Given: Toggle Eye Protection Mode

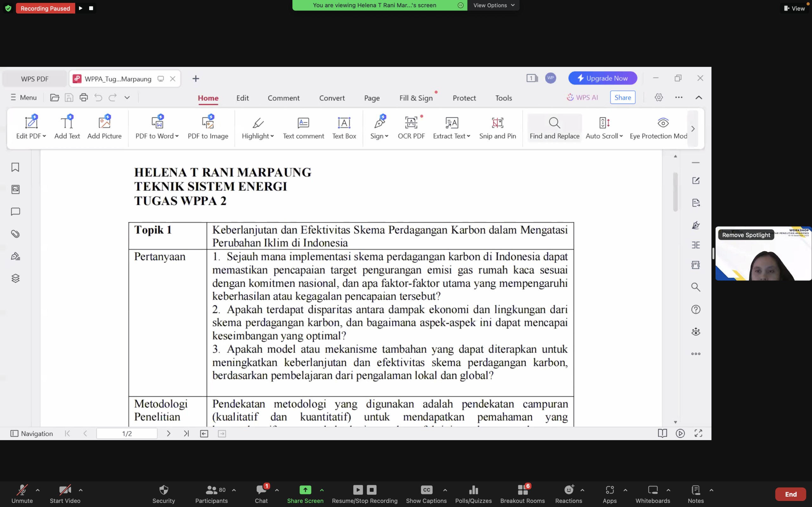Looking at the screenshot, I should tap(658, 128).
